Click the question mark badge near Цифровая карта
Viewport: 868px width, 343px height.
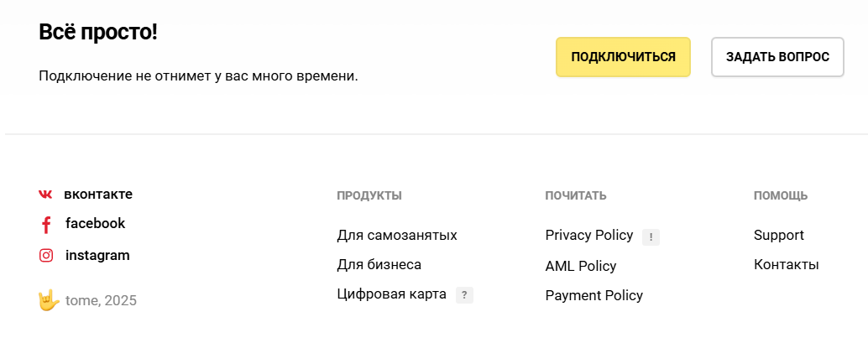point(465,295)
